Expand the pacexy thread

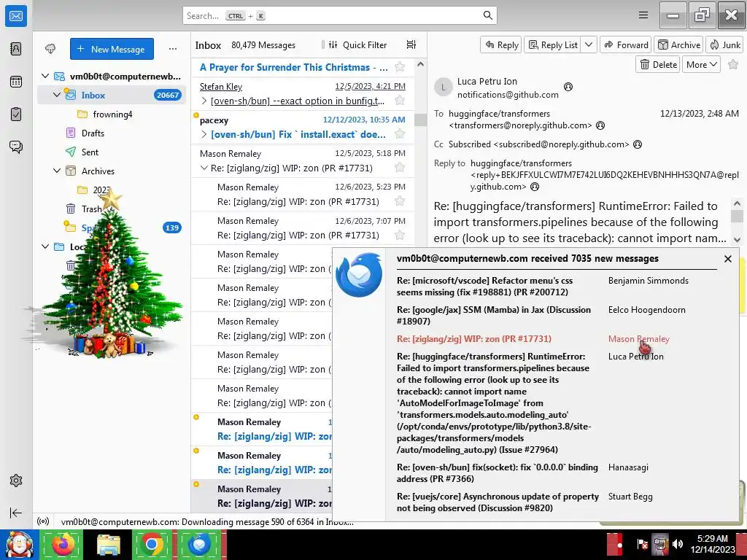[204, 134]
